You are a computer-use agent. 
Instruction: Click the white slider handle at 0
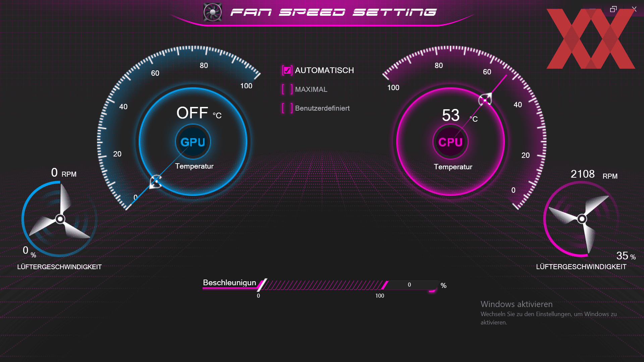(x=262, y=285)
